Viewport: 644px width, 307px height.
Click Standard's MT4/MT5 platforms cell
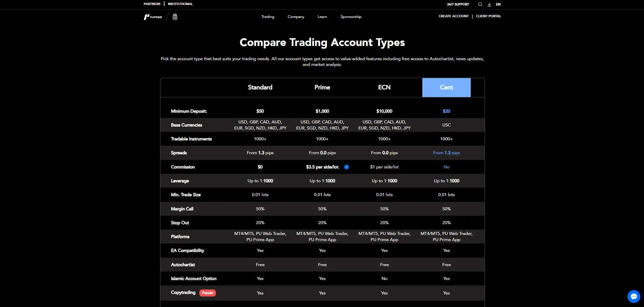[x=260, y=237]
